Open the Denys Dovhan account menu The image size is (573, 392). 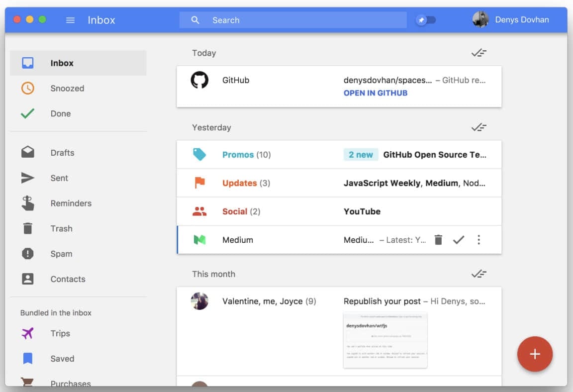pyautogui.click(x=511, y=20)
